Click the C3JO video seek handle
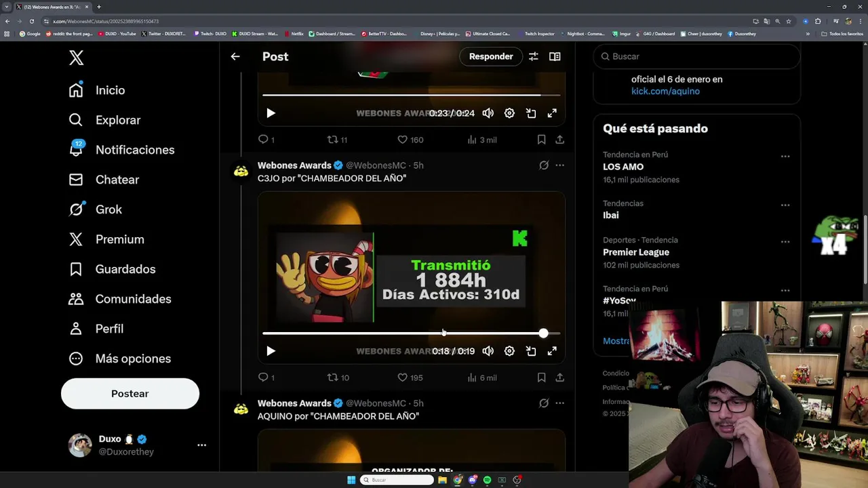The image size is (868, 488). 543,333
